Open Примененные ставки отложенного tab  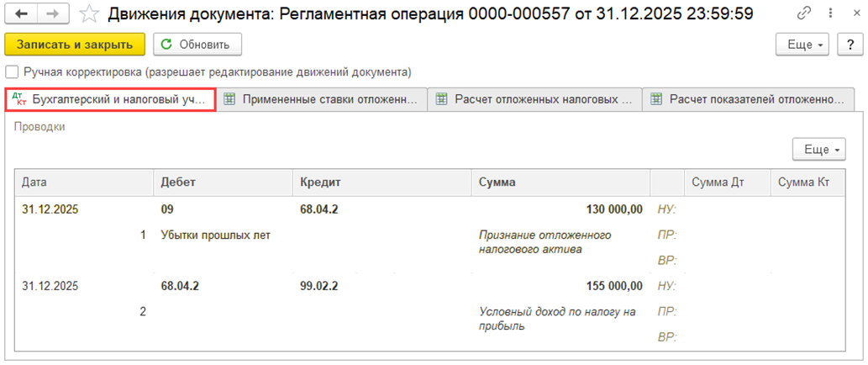point(321,99)
